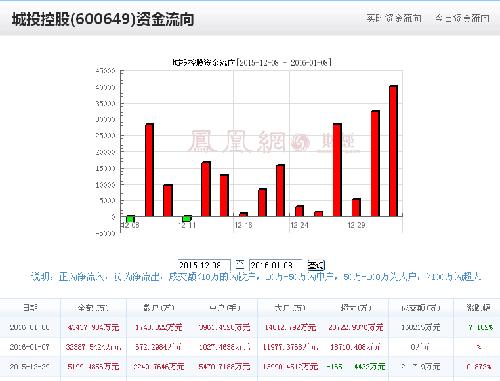Click the 12-24 x-axis label on the chart
The image size is (500, 381).
299,225
